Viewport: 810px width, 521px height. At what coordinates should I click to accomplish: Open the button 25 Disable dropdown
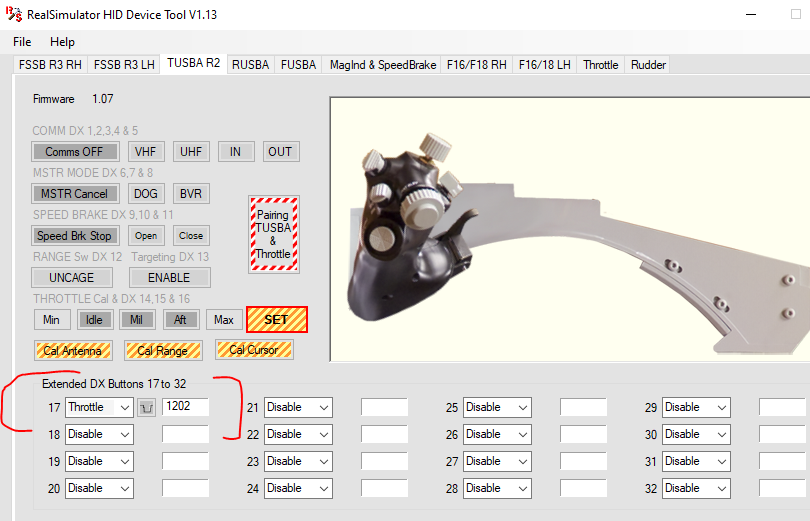497,407
